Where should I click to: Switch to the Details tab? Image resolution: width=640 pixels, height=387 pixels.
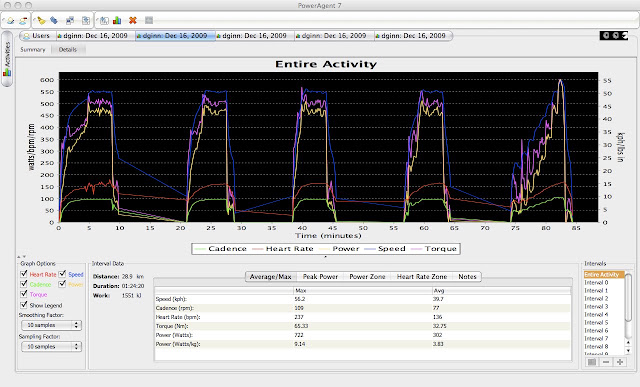click(x=68, y=49)
